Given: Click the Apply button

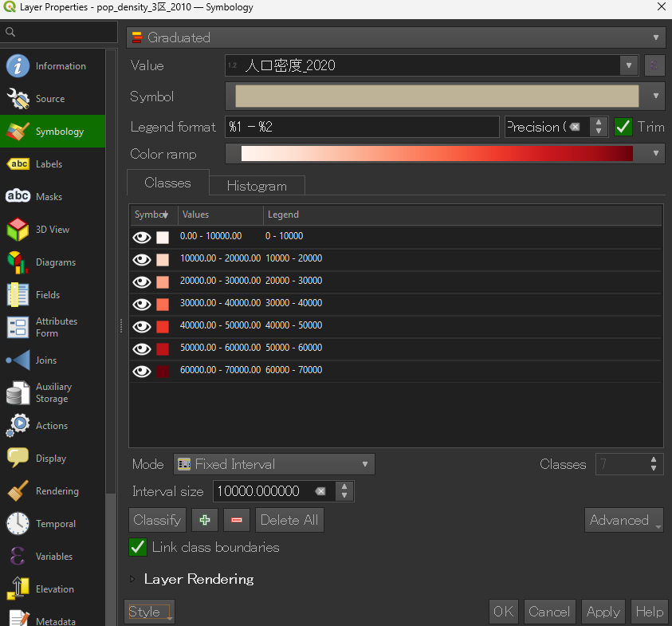Looking at the screenshot, I should tap(603, 612).
